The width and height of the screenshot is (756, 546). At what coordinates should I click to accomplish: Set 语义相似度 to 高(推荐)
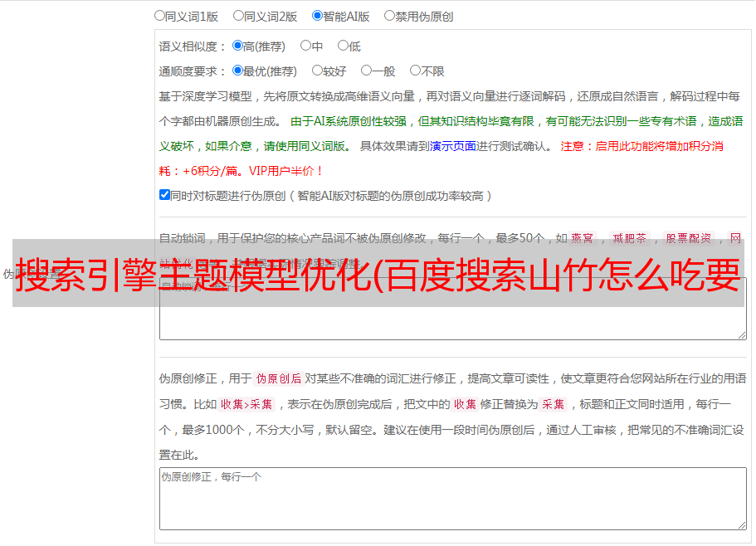coord(237,46)
